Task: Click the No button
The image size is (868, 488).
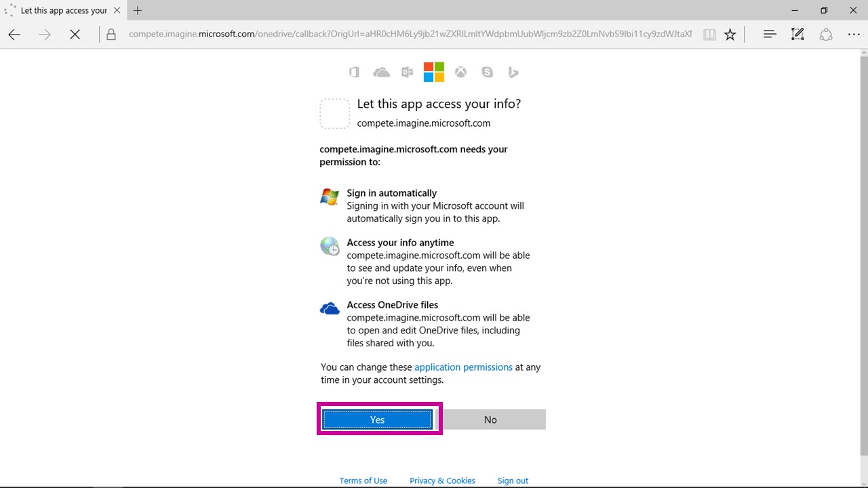Action: [x=490, y=420]
